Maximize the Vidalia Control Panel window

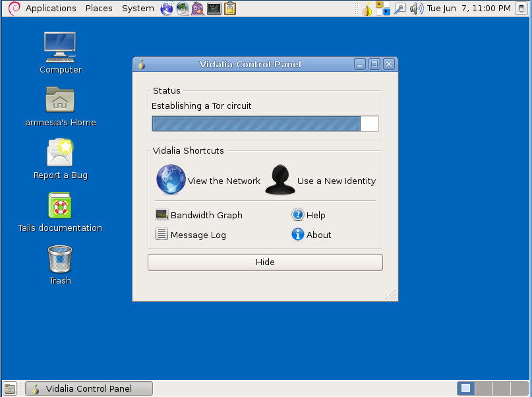(x=374, y=64)
